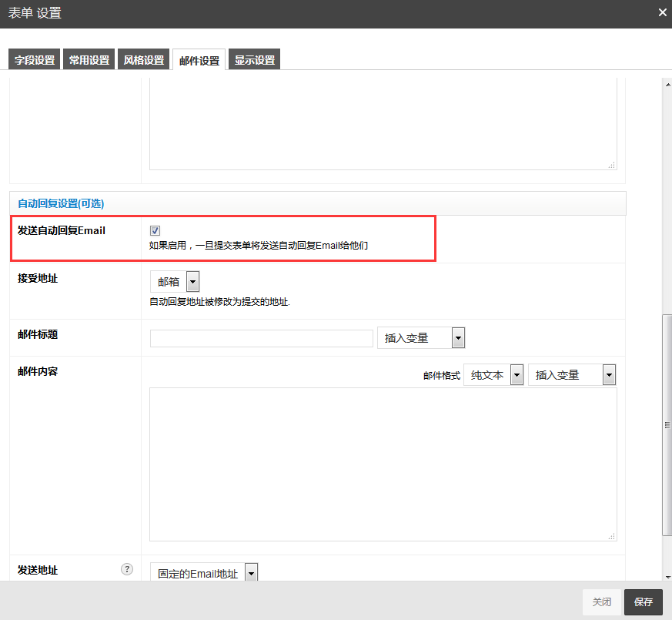The height and width of the screenshot is (620, 672).
Task: Click the 邮件格式 label
Action: (x=441, y=376)
